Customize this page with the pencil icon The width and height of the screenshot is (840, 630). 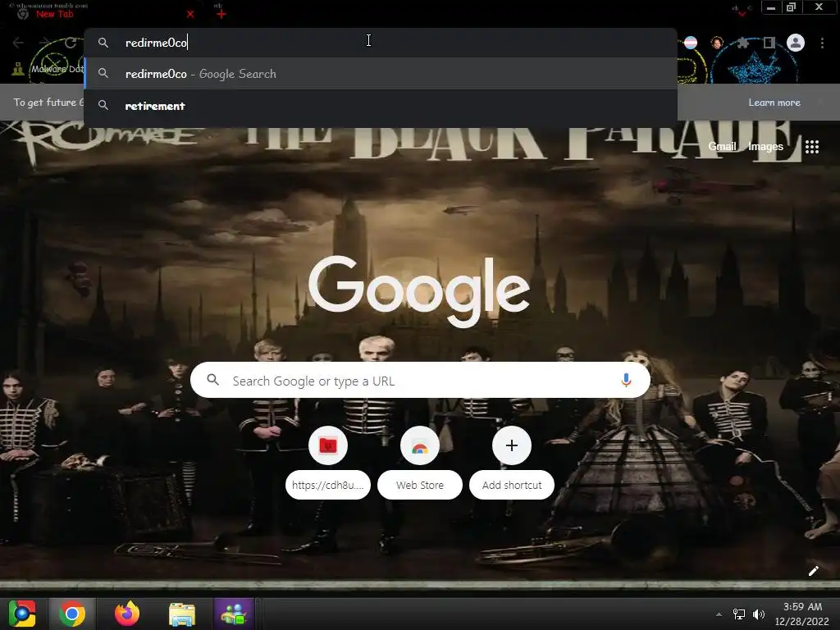click(813, 571)
